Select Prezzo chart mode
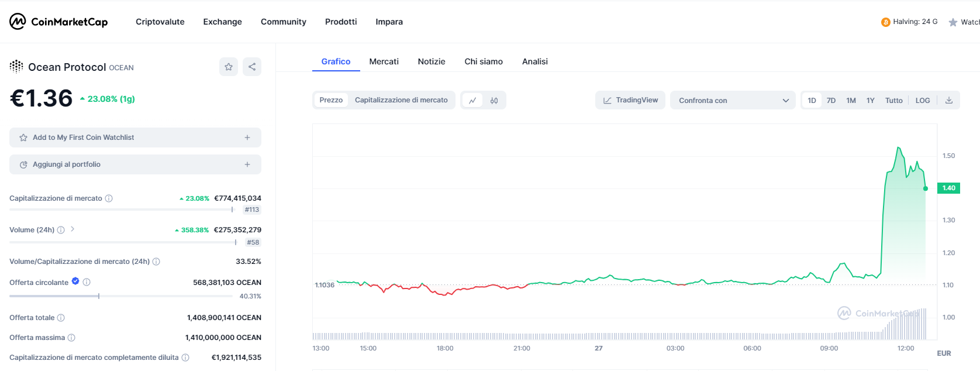The image size is (980, 371). click(331, 100)
